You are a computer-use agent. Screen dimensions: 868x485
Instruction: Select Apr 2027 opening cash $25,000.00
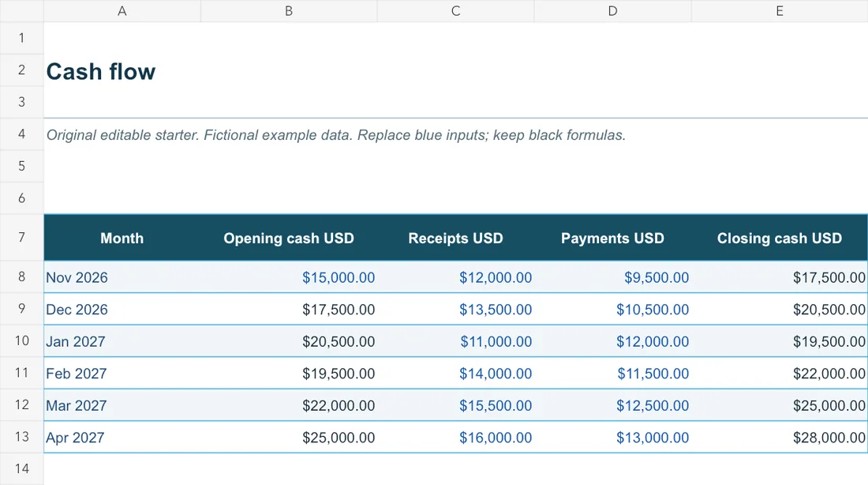click(288, 438)
